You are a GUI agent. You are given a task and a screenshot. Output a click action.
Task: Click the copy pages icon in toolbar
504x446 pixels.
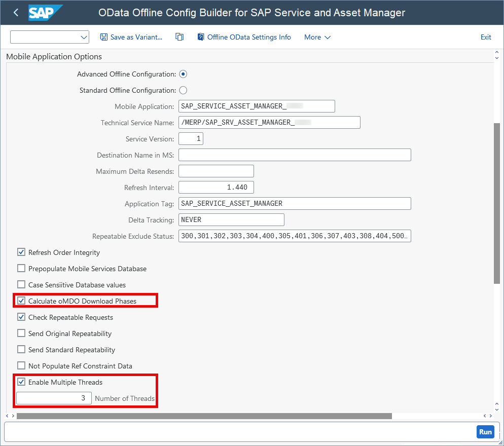[179, 37]
